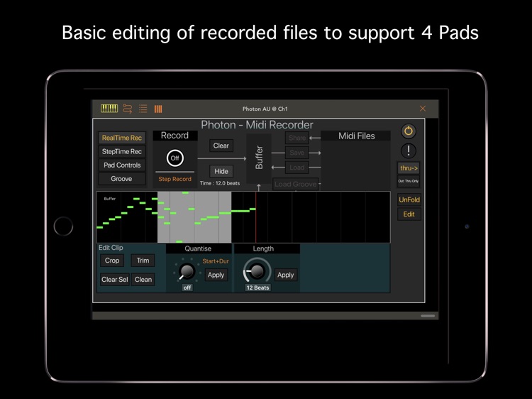
Task: Click the Clean button
Action: click(x=143, y=280)
